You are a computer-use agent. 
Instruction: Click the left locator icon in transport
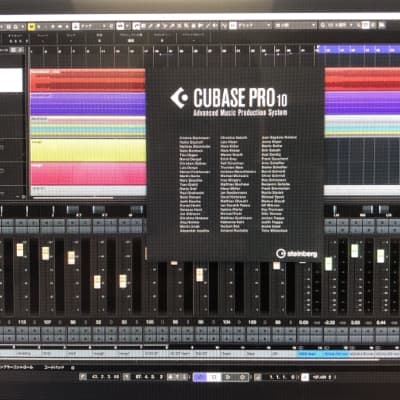pos(83,377)
